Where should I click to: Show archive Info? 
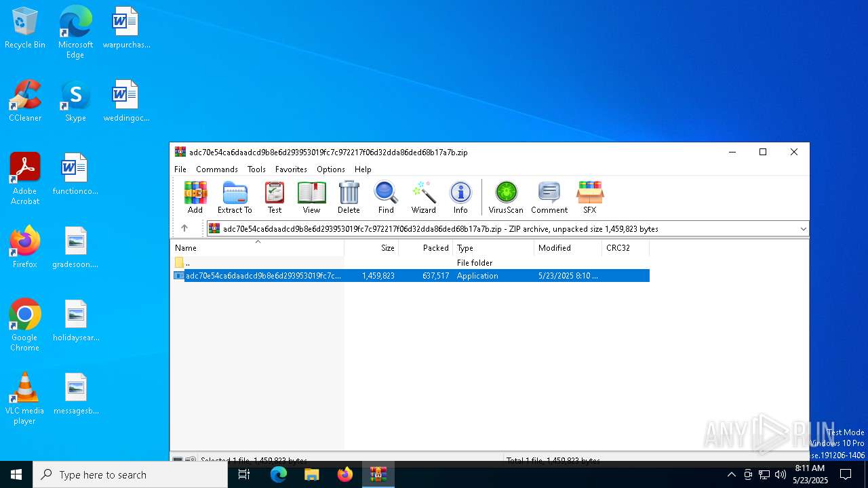tap(460, 197)
